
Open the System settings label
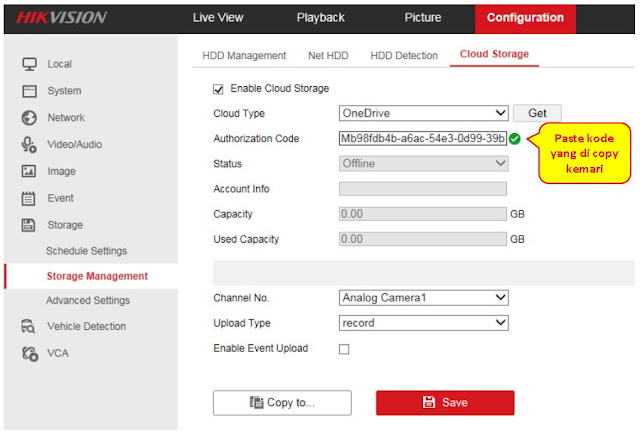tap(64, 91)
